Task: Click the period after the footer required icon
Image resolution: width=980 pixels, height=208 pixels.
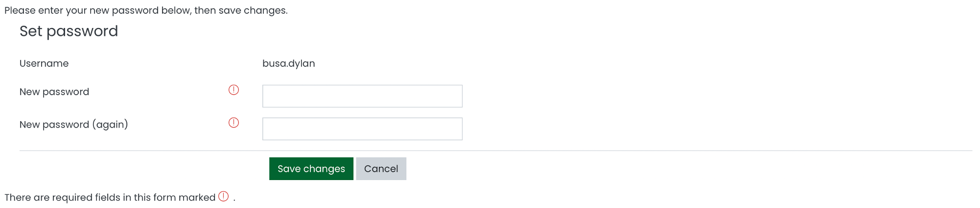Action: [234, 199]
